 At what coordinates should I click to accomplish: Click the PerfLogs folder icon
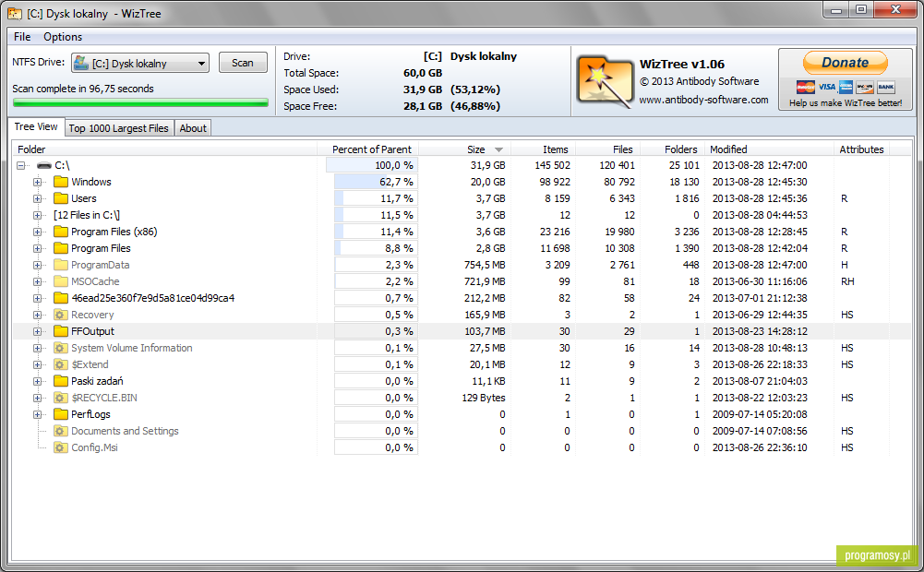tap(61, 414)
